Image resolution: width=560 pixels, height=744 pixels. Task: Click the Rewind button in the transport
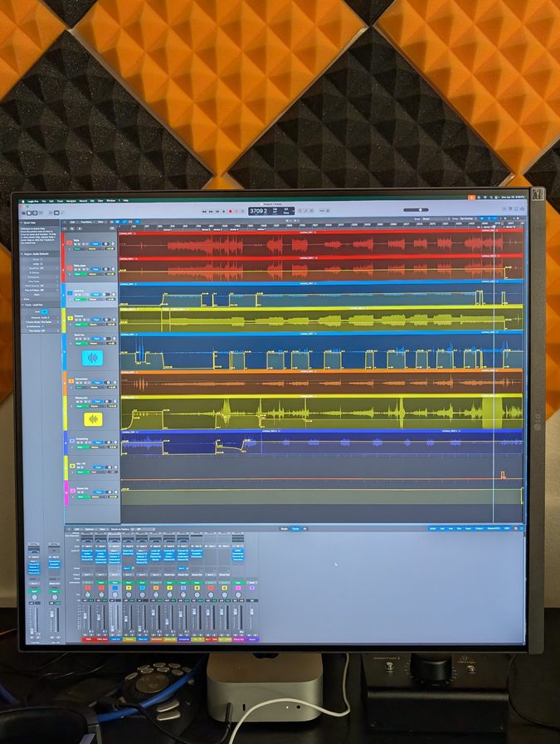(x=204, y=212)
